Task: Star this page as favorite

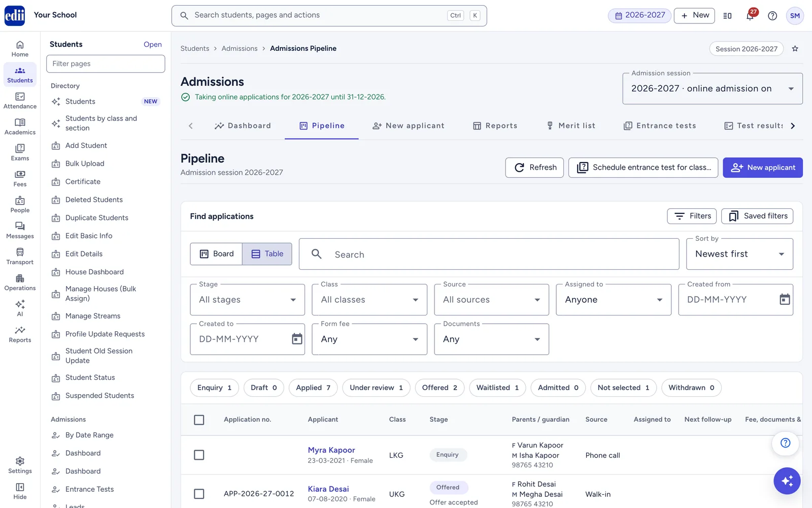Action: pos(795,49)
